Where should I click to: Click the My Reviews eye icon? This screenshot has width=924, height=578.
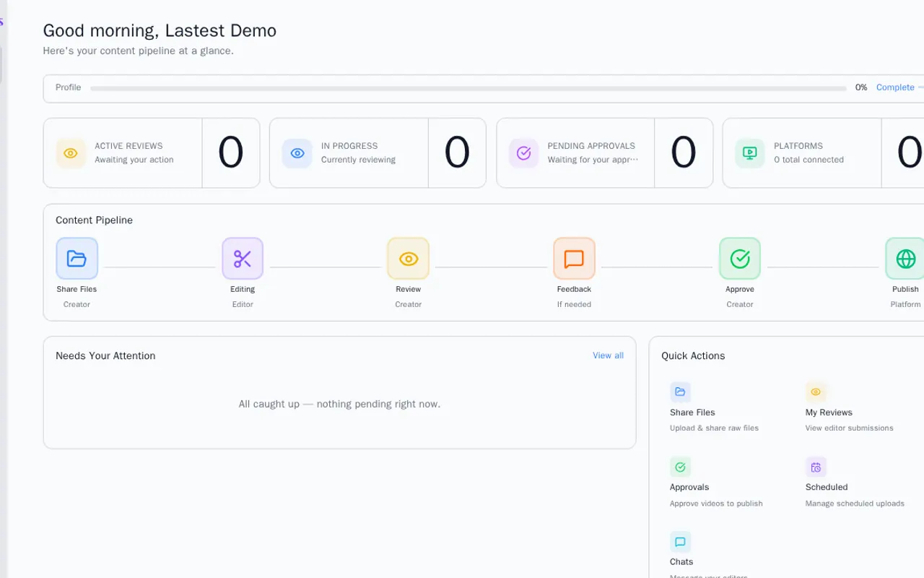coord(816,392)
